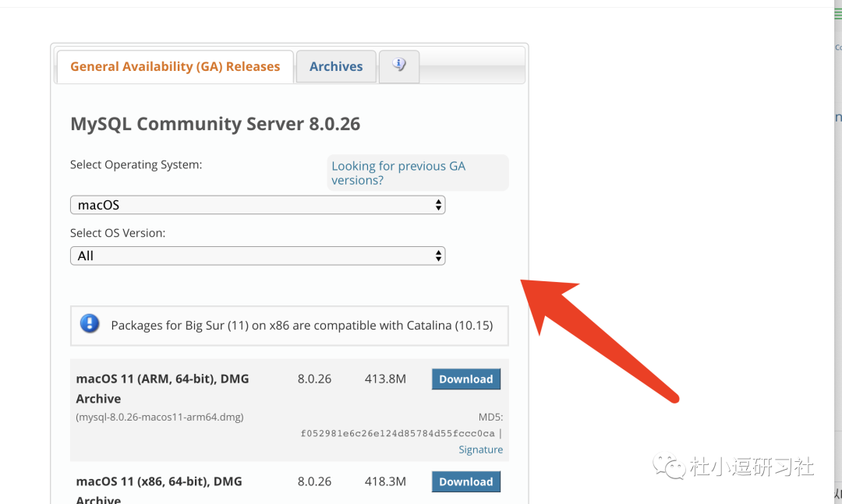Open the information speech-bubble tab

coord(399,66)
